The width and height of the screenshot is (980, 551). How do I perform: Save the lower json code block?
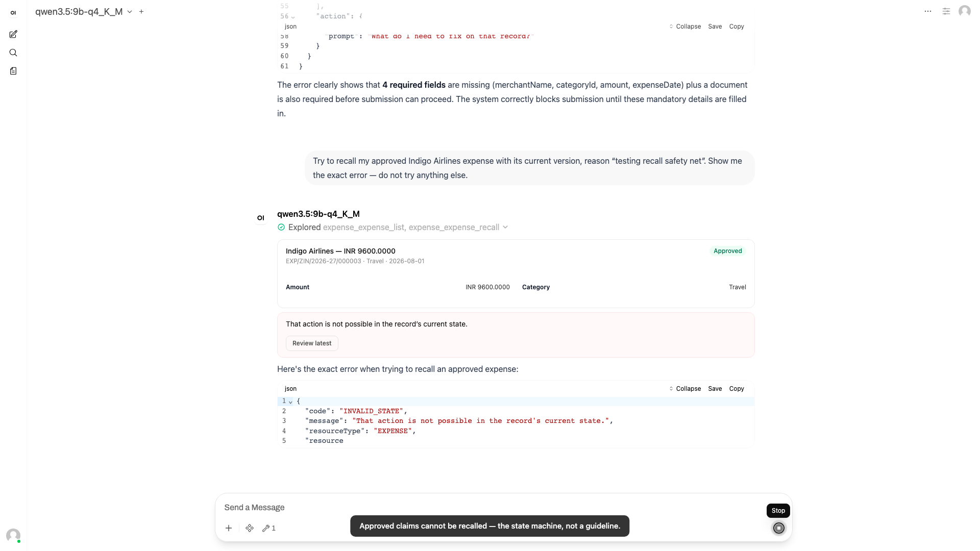pyautogui.click(x=715, y=389)
